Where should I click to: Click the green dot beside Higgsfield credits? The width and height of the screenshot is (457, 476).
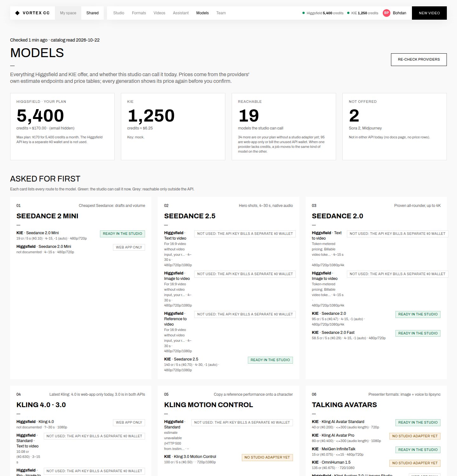click(x=304, y=13)
